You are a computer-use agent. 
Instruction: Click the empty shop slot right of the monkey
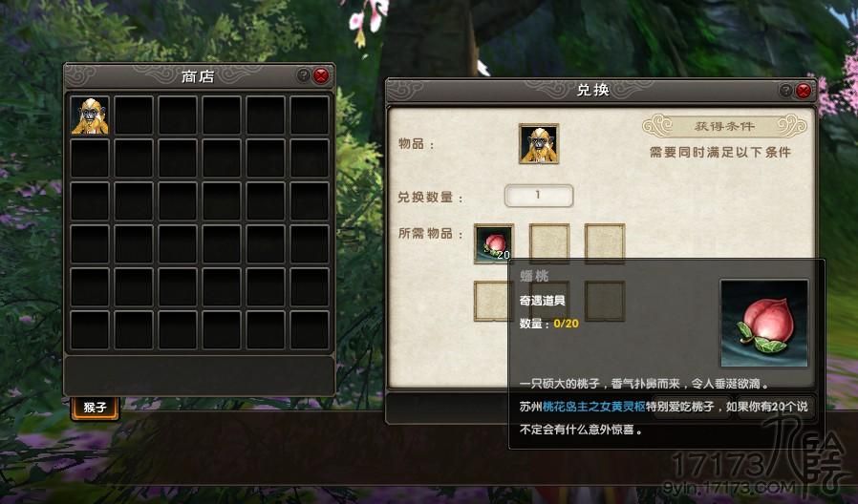134,115
